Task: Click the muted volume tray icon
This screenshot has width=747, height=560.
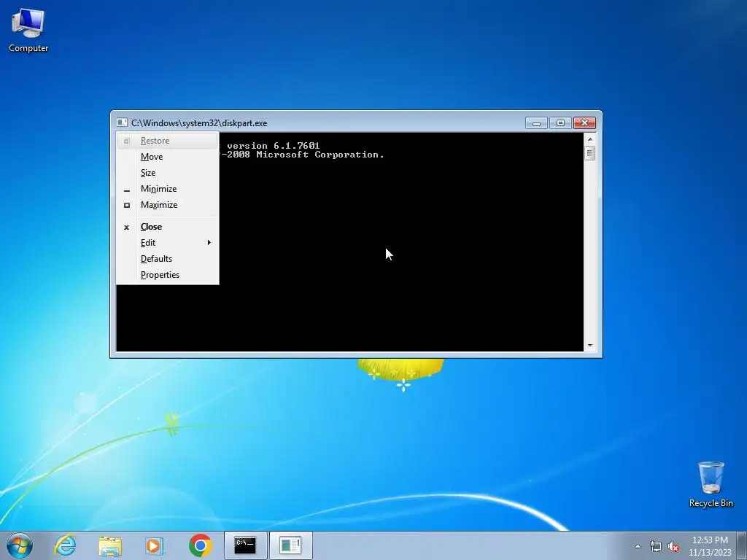Action: click(673, 546)
